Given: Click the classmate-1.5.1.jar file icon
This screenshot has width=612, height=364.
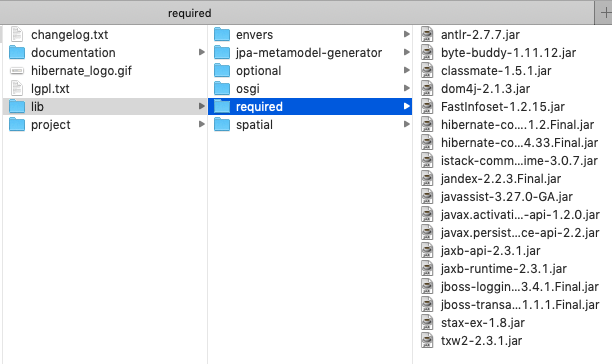Looking at the screenshot, I should [x=427, y=71].
